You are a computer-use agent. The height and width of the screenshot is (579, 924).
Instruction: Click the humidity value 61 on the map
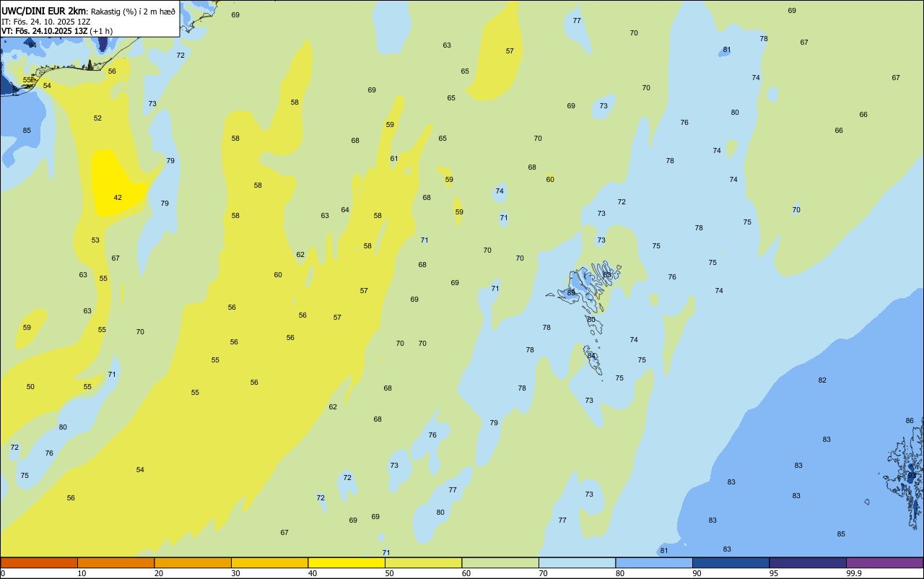click(394, 159)
